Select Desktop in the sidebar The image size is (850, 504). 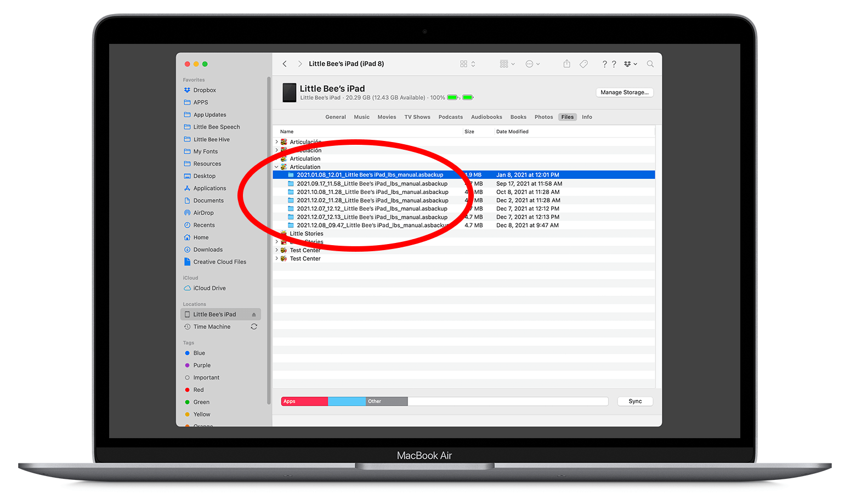(205, 176)
